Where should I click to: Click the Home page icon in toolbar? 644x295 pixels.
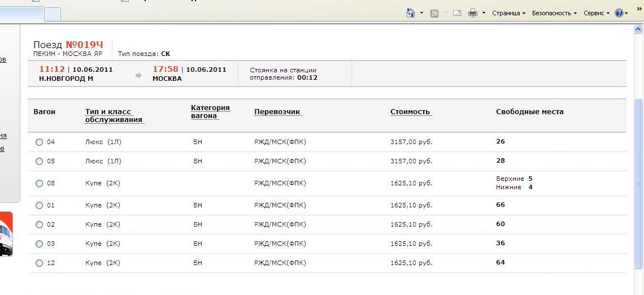coord(411,13)
